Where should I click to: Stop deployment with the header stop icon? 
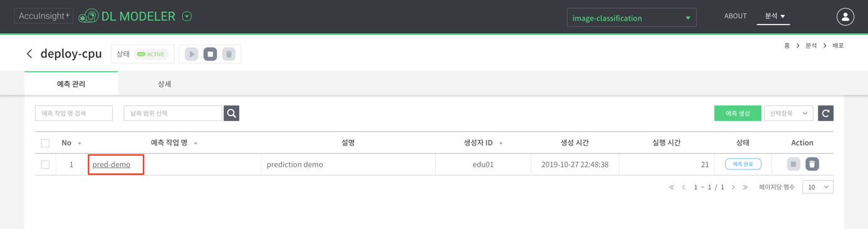click(x=210, y=54)
